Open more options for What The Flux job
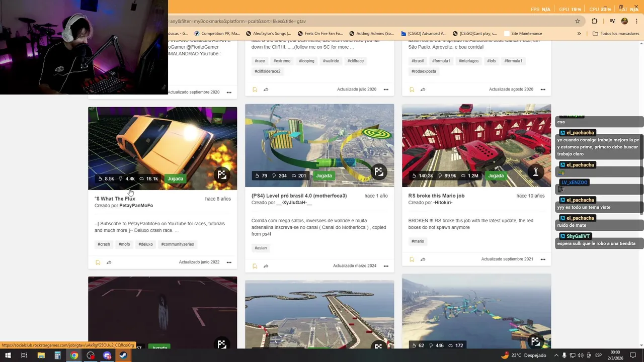Image resolution: width=644 pixels, height=362 pixels. (x=229, y=262)
